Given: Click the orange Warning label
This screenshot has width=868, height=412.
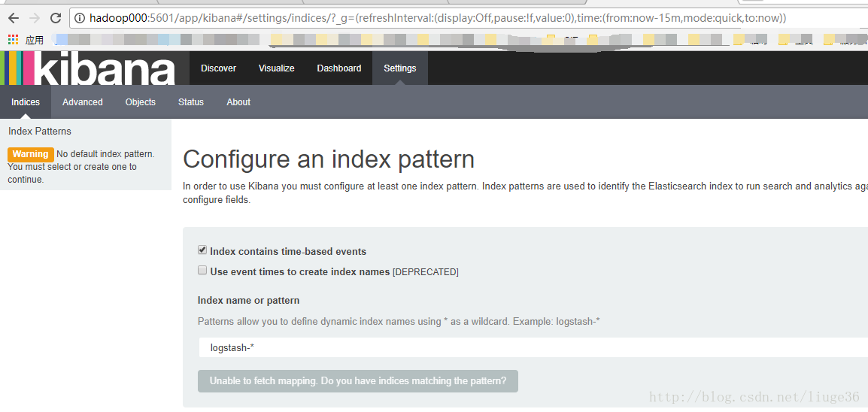Looking at the screenshot, I should pyautogui.click(x=30, y=153).
